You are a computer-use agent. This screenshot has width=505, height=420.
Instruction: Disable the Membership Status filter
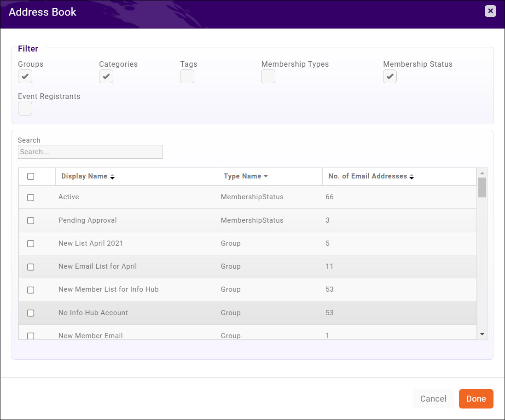[390, 76]
